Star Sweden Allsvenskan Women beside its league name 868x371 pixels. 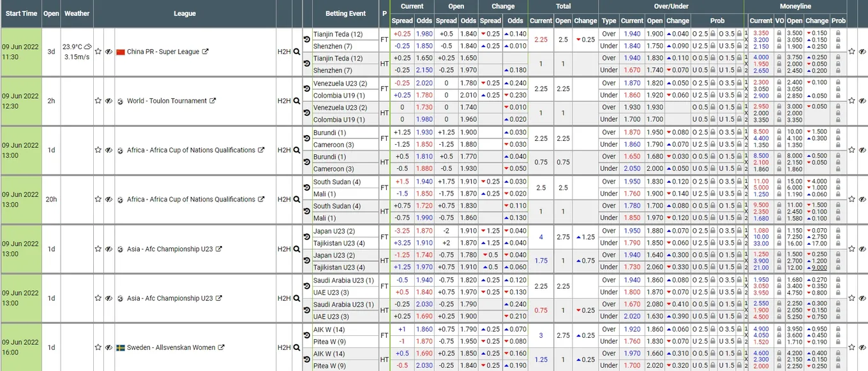click(x=98, y=347)
